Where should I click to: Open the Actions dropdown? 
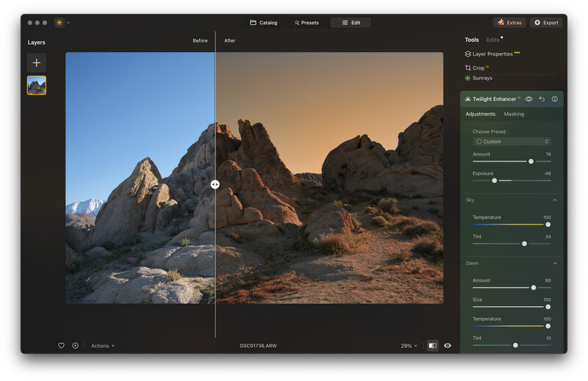tap(103, 346)
